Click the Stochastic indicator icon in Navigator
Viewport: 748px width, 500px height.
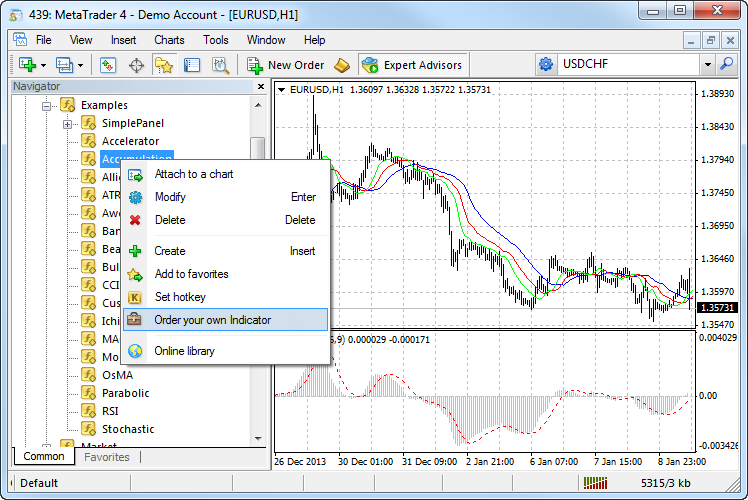(88, 429)
